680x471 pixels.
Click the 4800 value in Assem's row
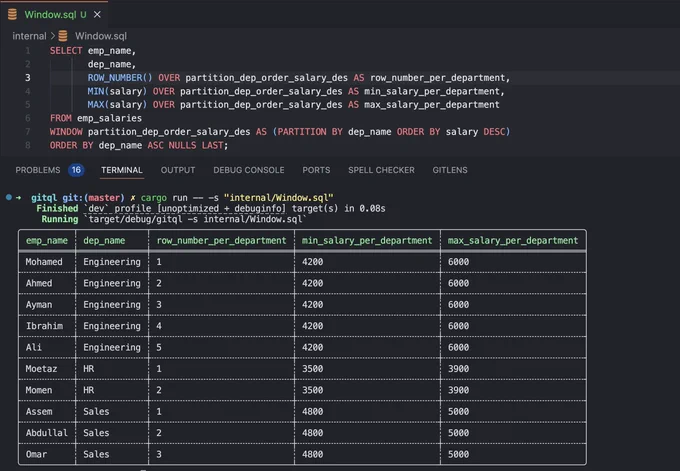coord(312,411)
